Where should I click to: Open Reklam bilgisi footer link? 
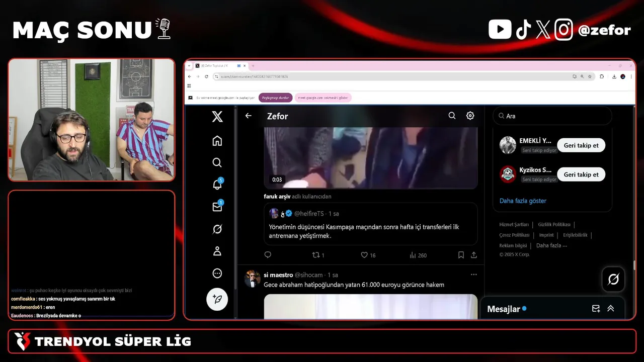pyautogui.click(x=513, y=245)
